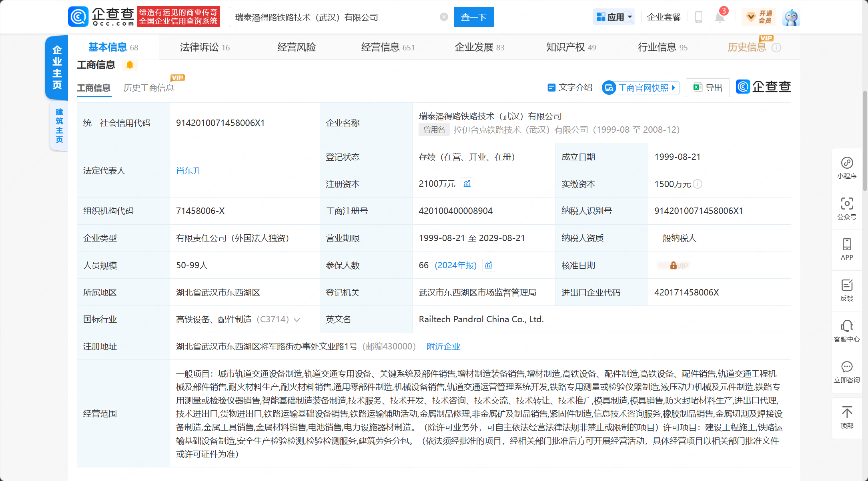Image resolution: width=868 pixels, height=481 pixels.
Task: Click the mobile phone icon in header
Action: pyautogui.click(x=699, y=17)
